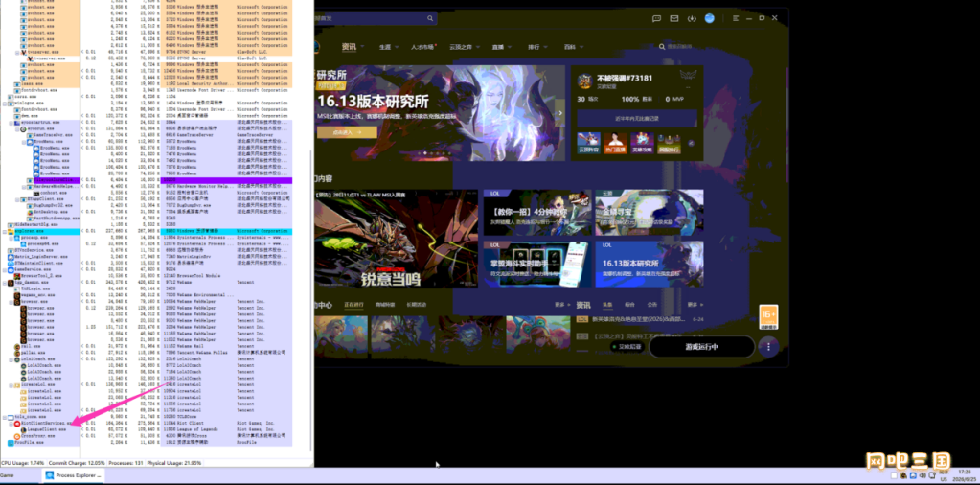
Task: Open the WeGame mail envelope icon
Action: [x=674, y=19]
